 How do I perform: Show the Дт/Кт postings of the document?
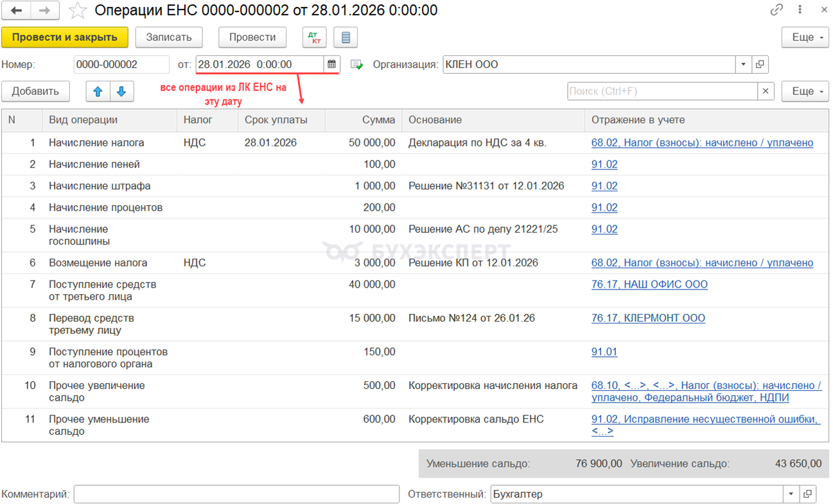pyautogui.click(x=315, y=37)
